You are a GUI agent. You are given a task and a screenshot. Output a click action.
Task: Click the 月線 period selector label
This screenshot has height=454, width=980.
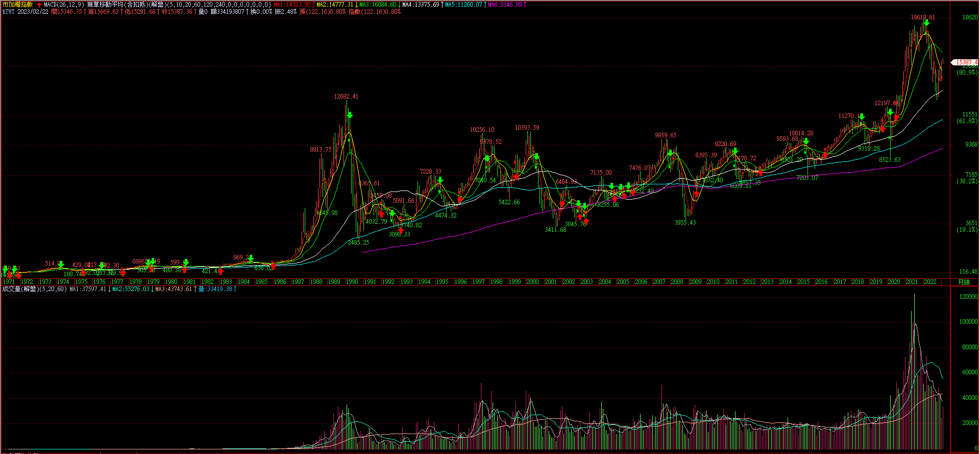point(964,282)
